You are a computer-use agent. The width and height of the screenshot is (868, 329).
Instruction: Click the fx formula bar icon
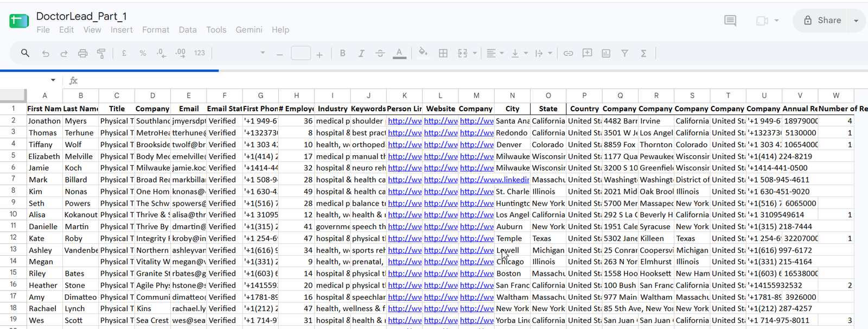[x=73, y=80]
